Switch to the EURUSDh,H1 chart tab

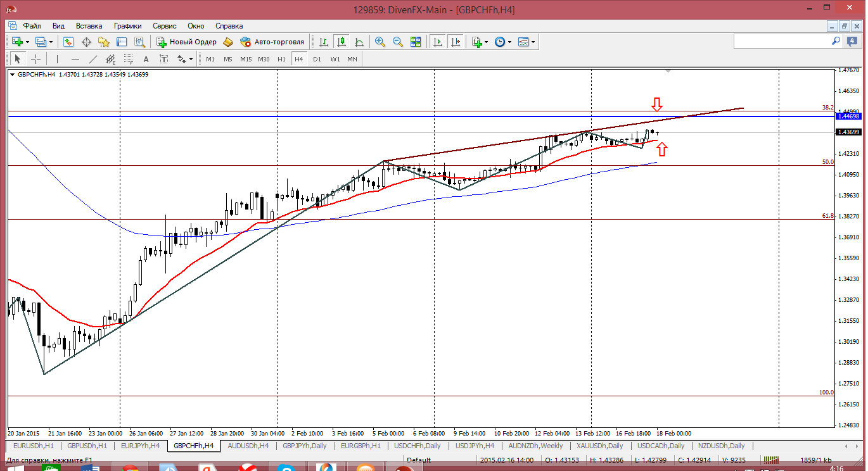pos(33,446)
